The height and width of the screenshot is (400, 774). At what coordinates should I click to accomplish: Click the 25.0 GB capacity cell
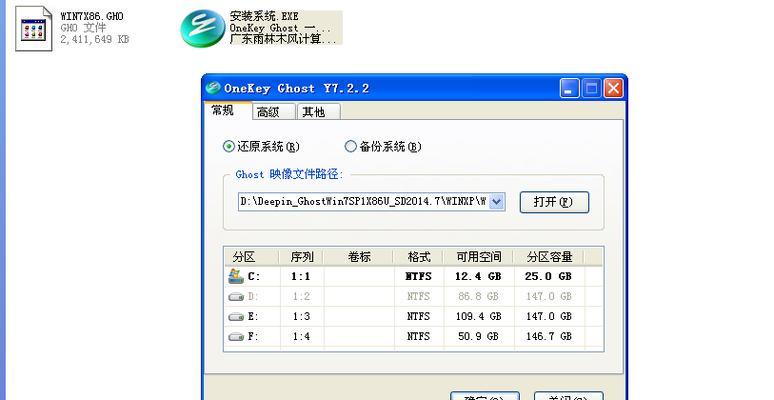[x=548, y=277]
